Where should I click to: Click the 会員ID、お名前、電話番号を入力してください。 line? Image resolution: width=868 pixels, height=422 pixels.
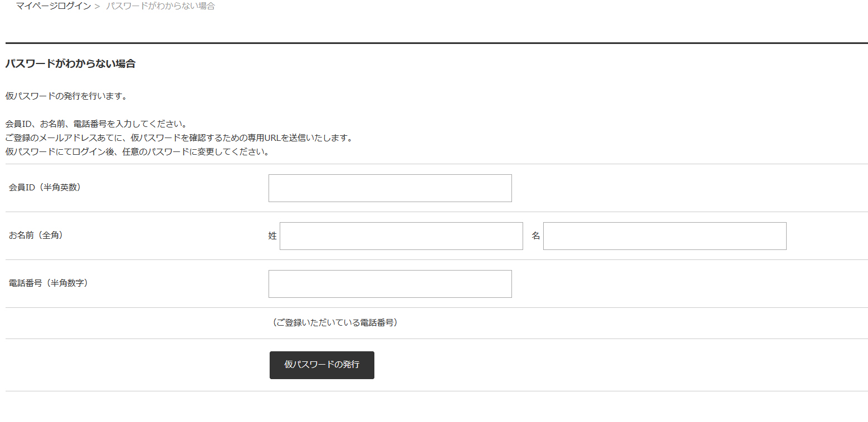coord(96,124)
